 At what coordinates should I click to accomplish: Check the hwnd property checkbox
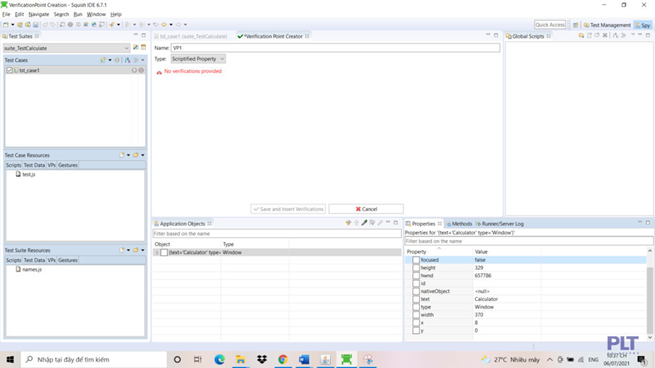coord(416,276)
